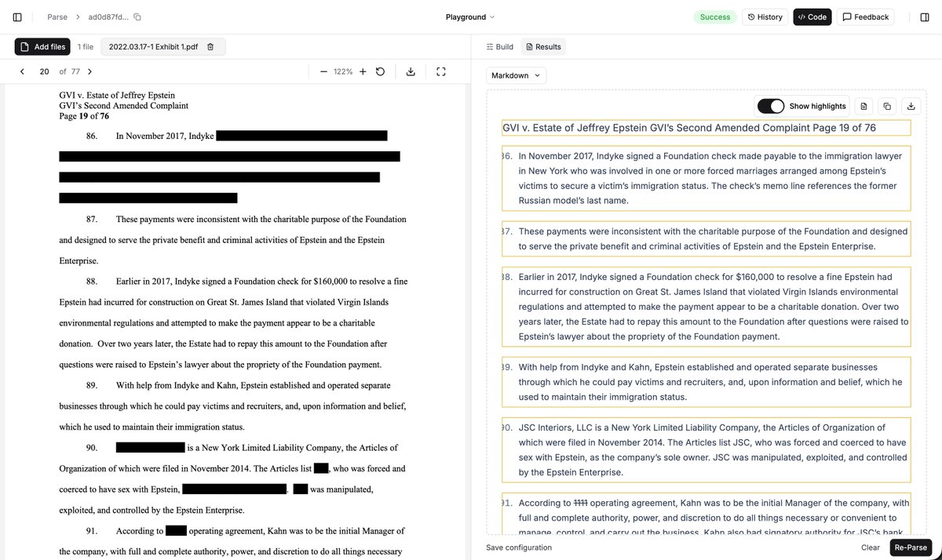The image size is (942, 560).
Task: Click the ad0d87fd breadcrumb item
Action: (x=108, y=16)
